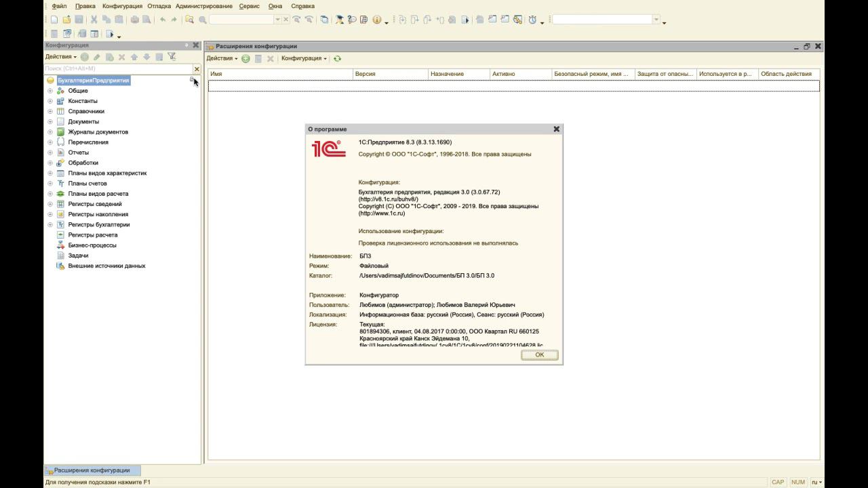Focus the Поиск configuration search field
The image size is (868, 488).
pos(118,68)
